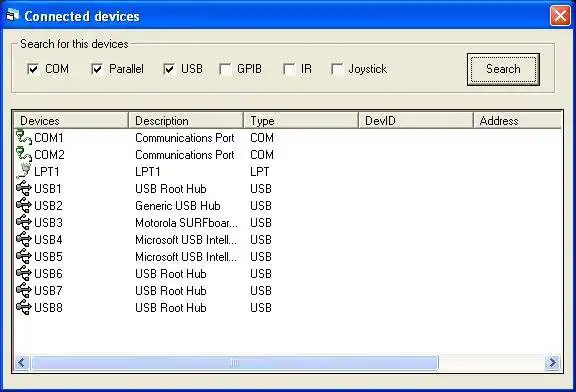Uncheck the Parallel checkbox
The height and width of the screenshot is (392, 576).
pyautogui.click(x=97, y=69)
